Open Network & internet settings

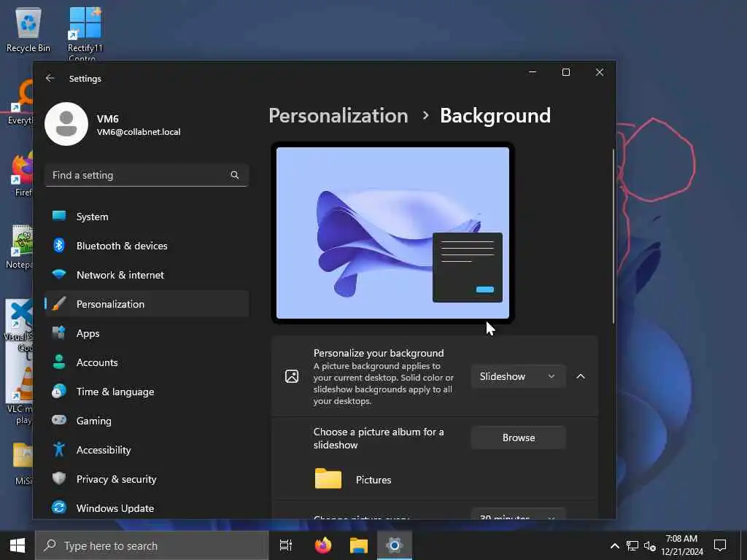coord(147,275)
